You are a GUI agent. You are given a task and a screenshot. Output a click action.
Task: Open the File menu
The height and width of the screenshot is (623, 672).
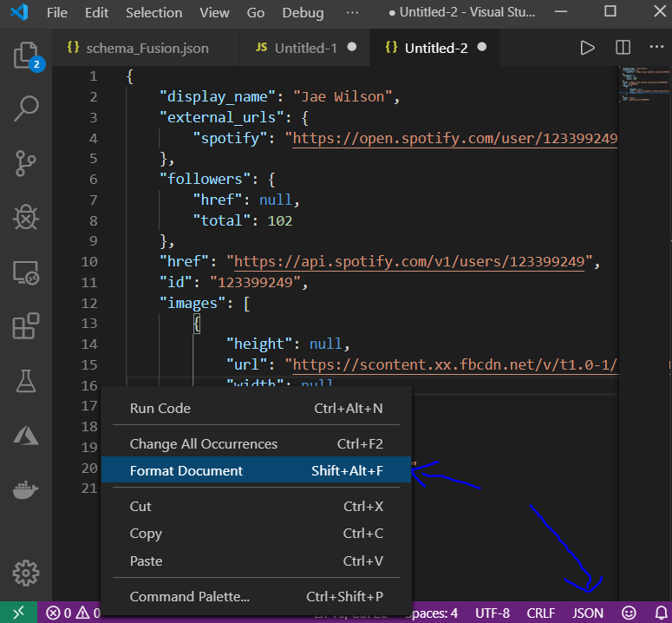coord(57,13)
